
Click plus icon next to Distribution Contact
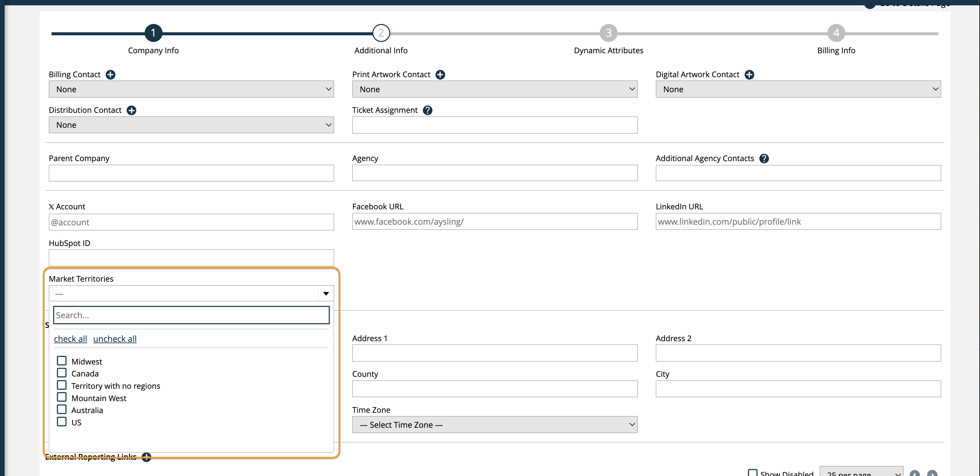131,111
